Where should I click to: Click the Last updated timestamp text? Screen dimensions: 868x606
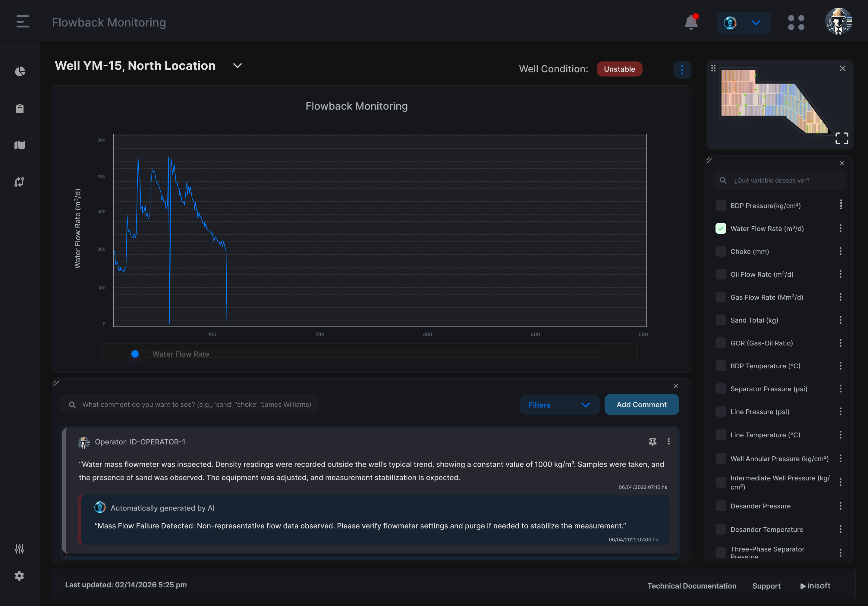pyautogui.click(x=126, y=585)
